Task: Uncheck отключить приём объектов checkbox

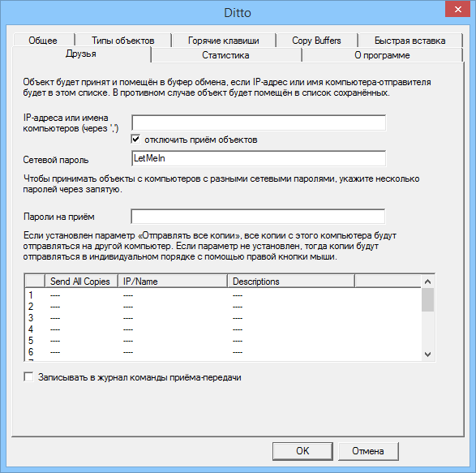Action: click(x=135, y=140)
